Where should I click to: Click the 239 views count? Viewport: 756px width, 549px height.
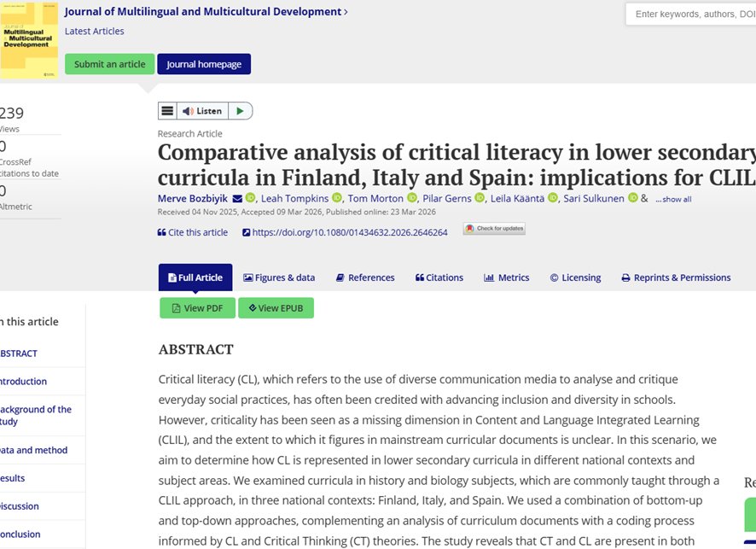point(12,113)
